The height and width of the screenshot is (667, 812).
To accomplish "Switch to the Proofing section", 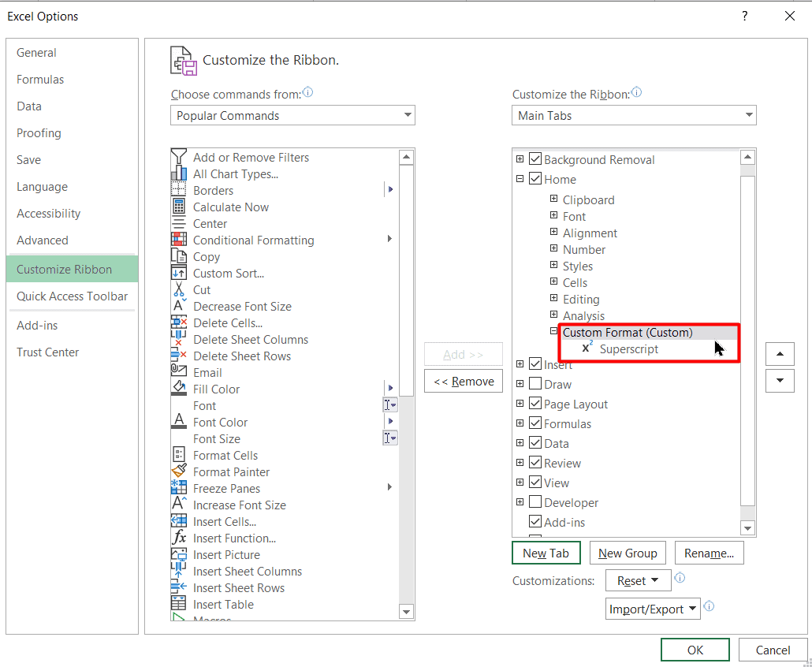I will click(37, 132).
